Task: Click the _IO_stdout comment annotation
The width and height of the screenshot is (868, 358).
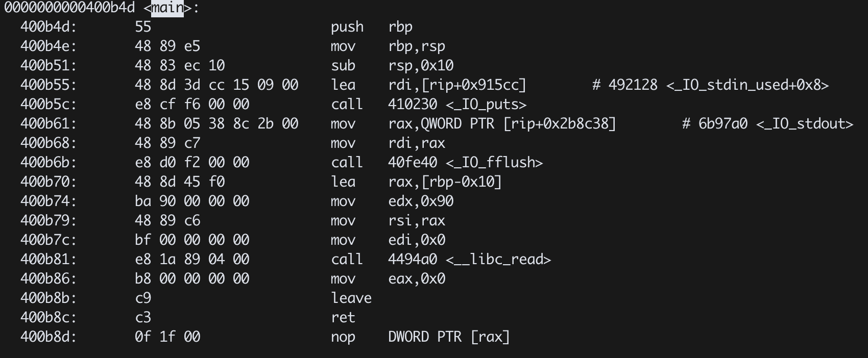Action: coord(768,124)
